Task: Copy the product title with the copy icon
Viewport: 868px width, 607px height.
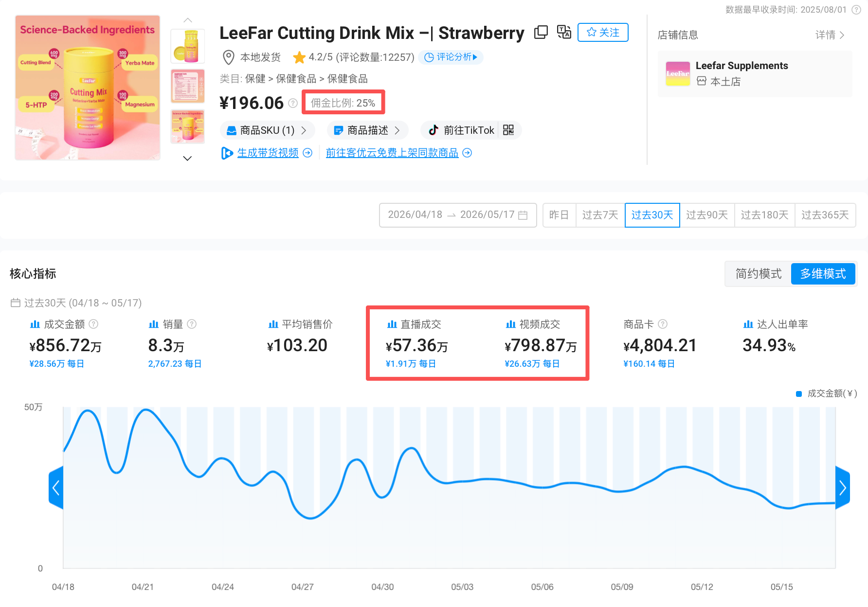Action: pyautogui.click(x=541, y=33)
